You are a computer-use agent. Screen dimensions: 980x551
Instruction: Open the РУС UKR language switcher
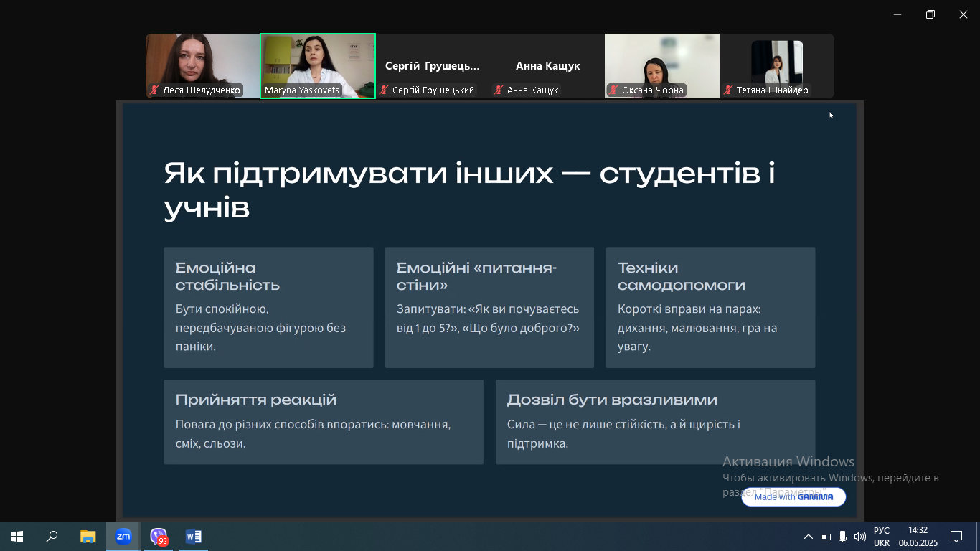(882, 537)
